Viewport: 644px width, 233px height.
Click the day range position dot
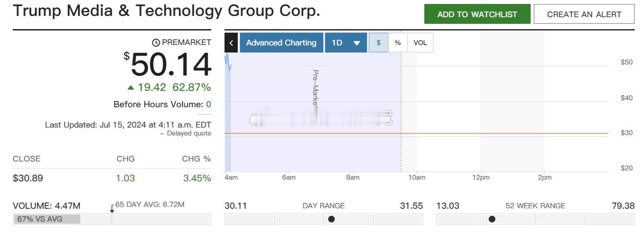click(x=331, y=219)
